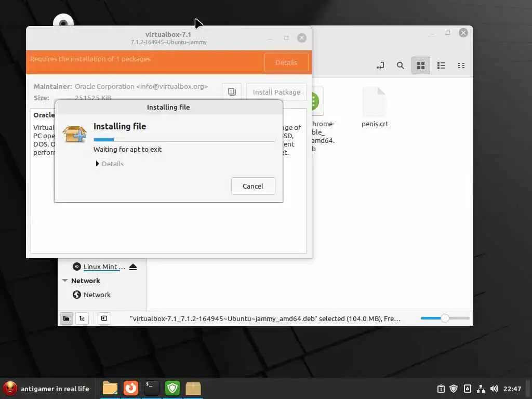532x399 pixels.
Task: Collapse the Network sidebar section
Action: (x=65, y=281)
